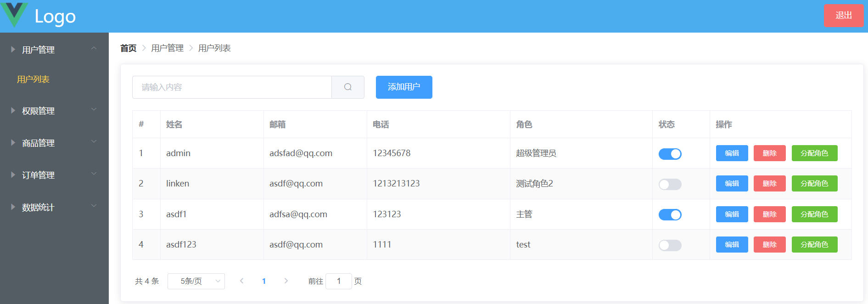
Task: Open the 商品管理 sidebar menu label
Action: 38,143
